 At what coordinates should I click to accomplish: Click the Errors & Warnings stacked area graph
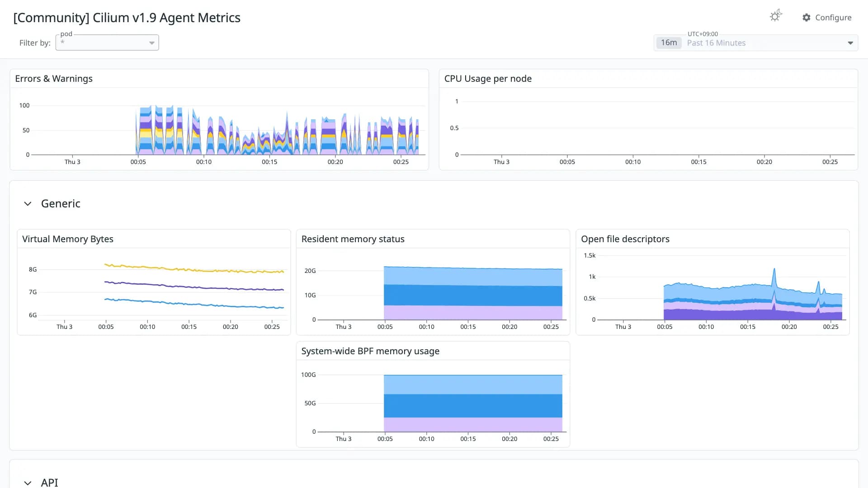pyautogui.click(x=277, y=131)
